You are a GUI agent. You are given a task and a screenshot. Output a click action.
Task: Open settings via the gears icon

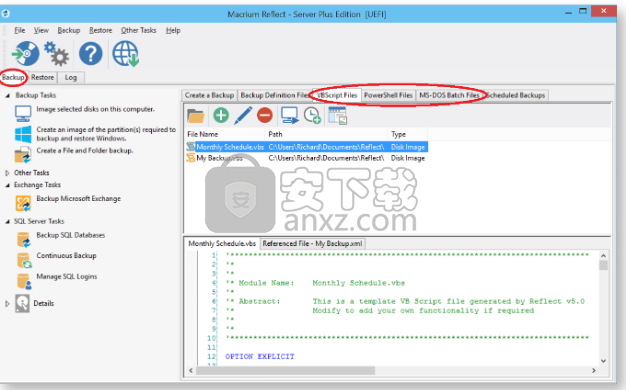coord(57,53)
